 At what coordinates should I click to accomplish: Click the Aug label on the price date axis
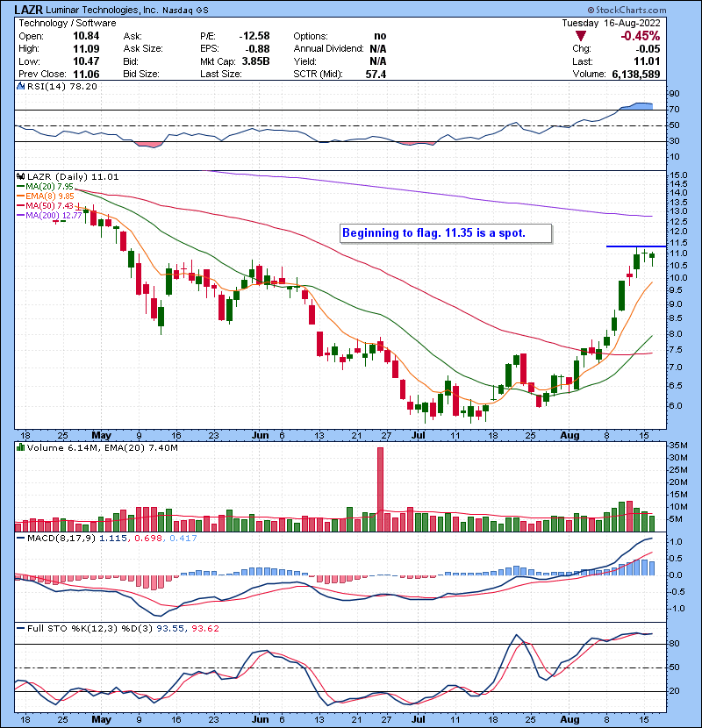[570, 434]
